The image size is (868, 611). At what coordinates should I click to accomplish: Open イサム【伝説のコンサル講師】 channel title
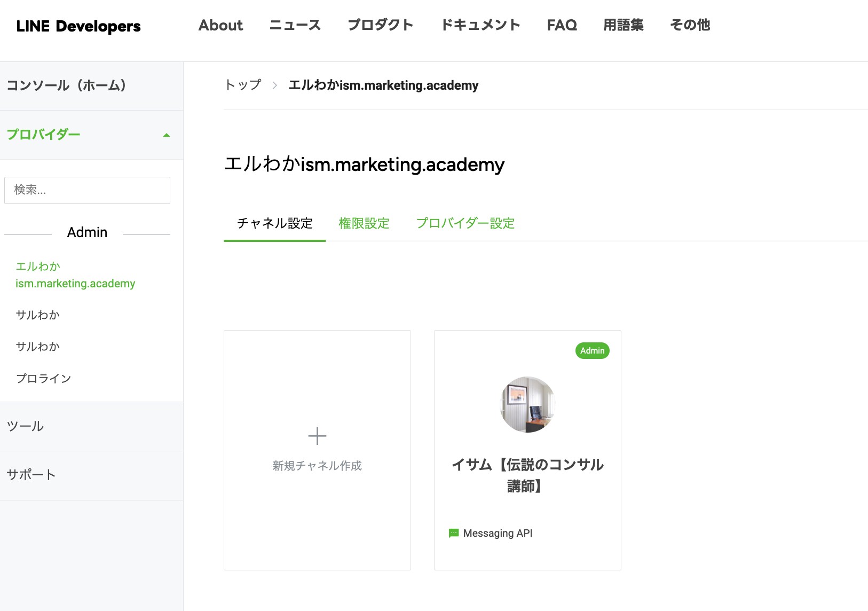[527, 475]
